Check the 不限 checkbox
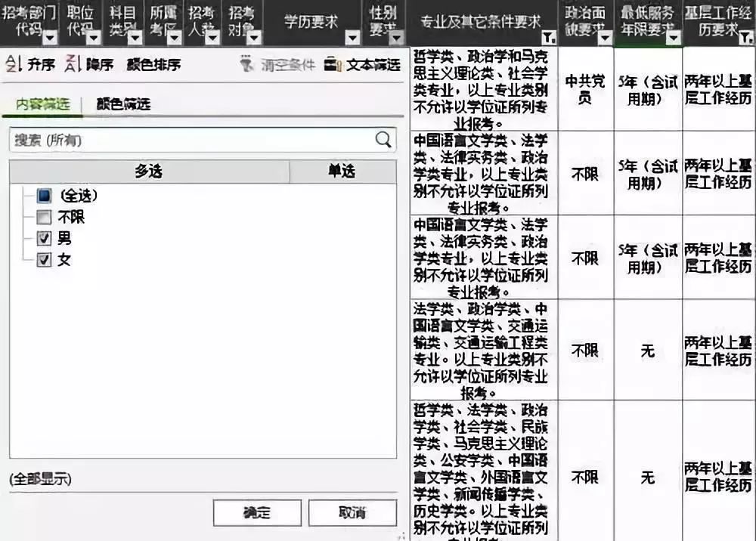Viewport: 756px width, 541px height. pos(44,218)
